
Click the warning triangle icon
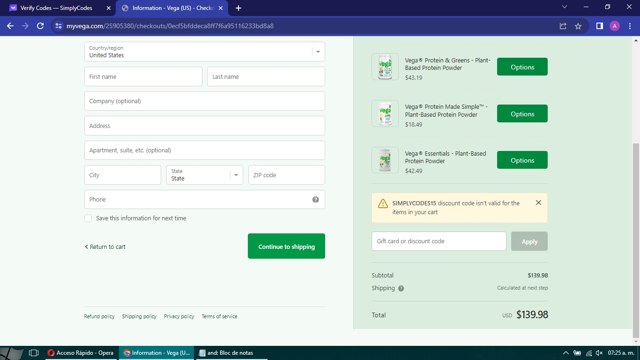pyautogui.click(x=383, y=203)
